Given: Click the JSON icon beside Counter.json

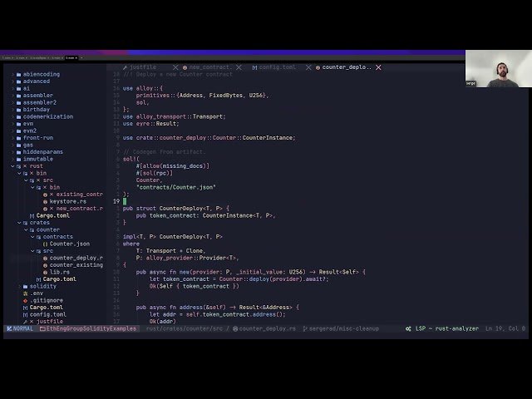Looking at the screenshot, I should tap(45, 244).
